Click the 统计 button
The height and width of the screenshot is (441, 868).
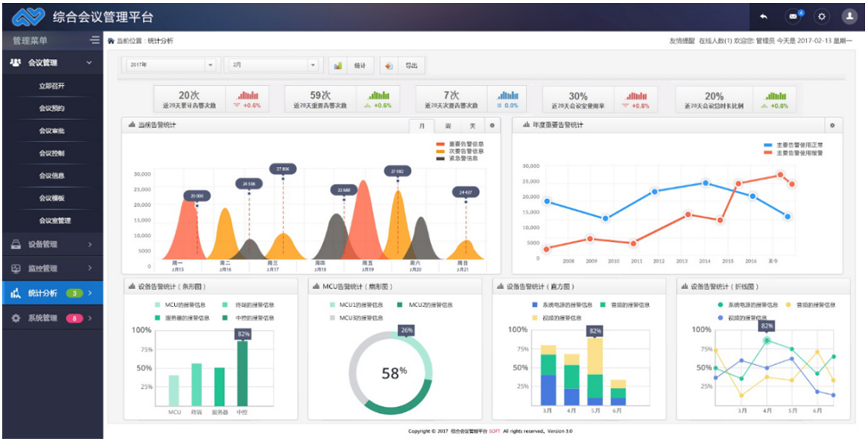click(351, 65)
